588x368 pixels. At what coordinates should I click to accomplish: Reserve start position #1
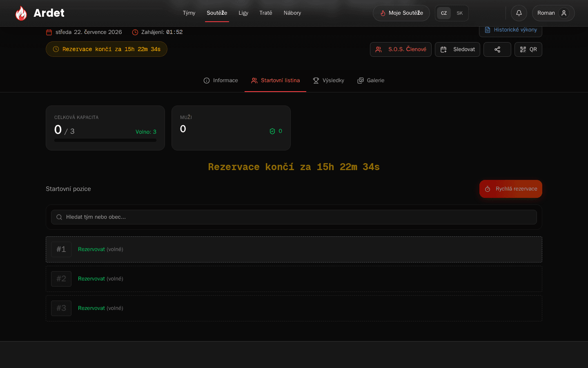tap(91, 249)
